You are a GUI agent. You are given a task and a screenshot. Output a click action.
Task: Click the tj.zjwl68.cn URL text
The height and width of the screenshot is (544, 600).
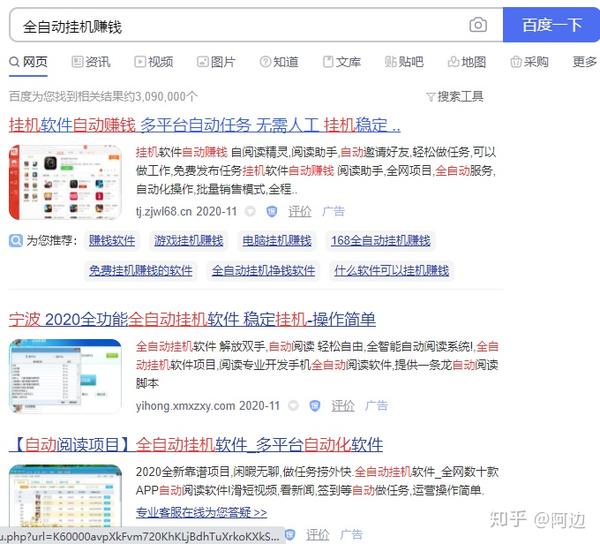(x=164, y=211)
